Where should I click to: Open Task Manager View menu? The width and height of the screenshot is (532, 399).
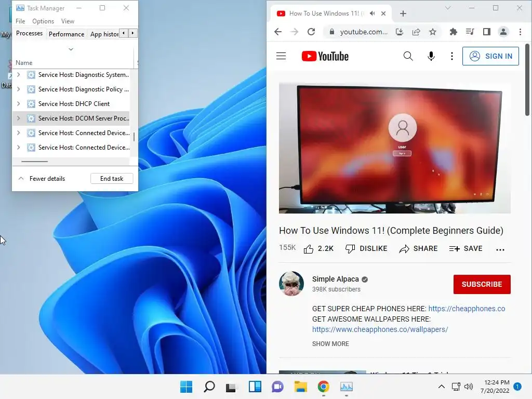click(x=68, y=21)
